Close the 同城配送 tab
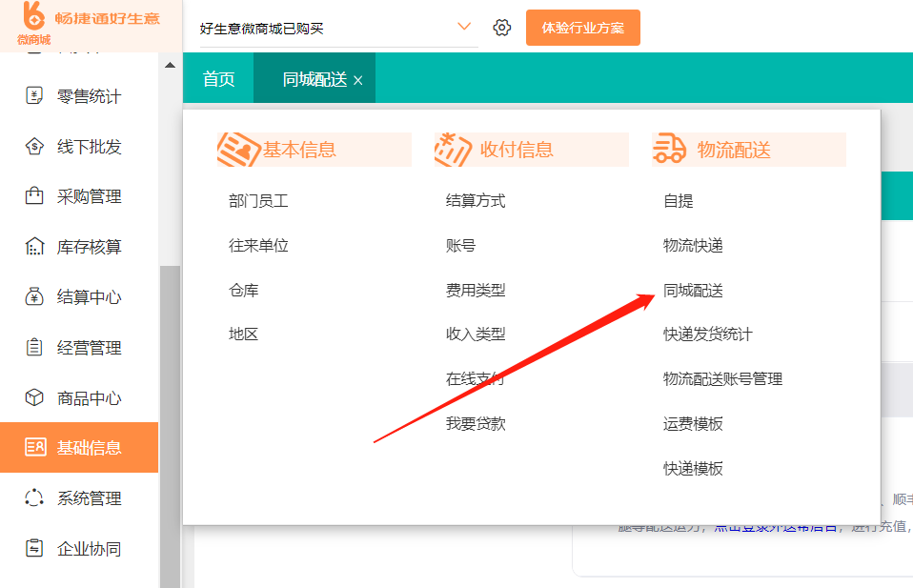The image size is (913, 588). click(x=358, y=78)
